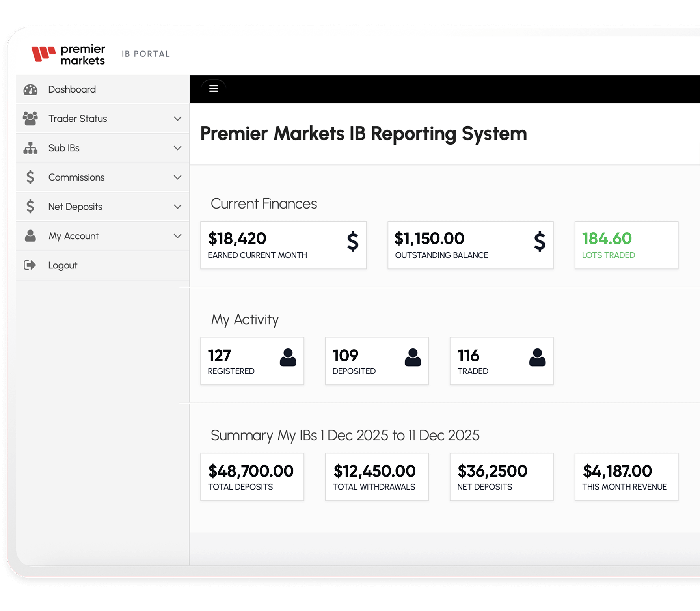Image resolution: width=700 pixels, height=611 pixels.
Task: Click the Outstanding Balance card
Action: point(470,245)
